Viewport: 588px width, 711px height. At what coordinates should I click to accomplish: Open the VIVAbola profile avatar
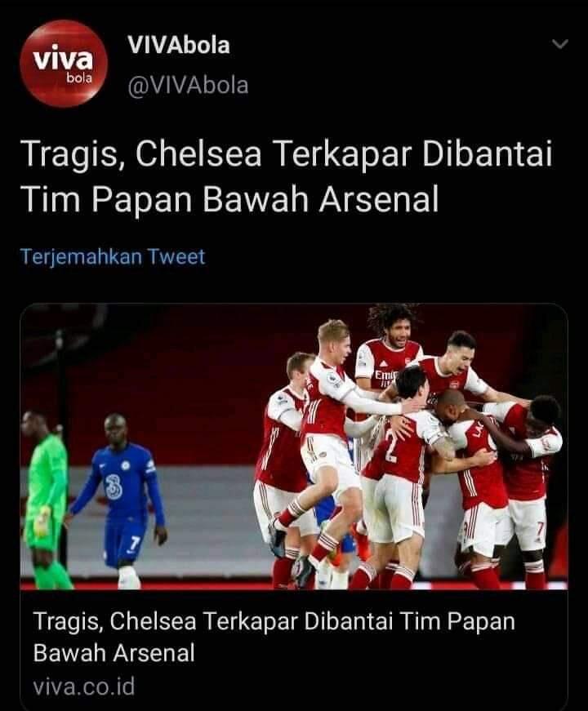pyautogui.click(x=64, y=64)
